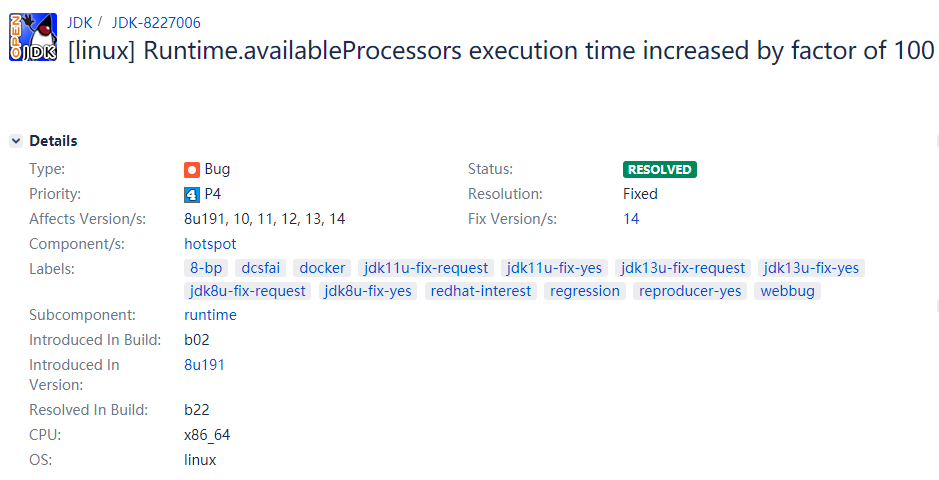Open the 8u191 introduced version link
The height and width of the screenshot is (480, 939).
pyautogui.click(x=204, y=365)
